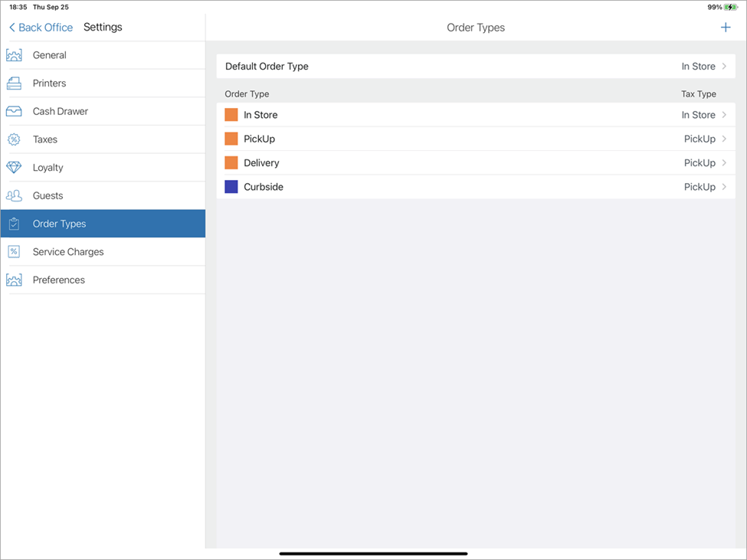Open In Store row chevron
The image size is (747, 560).
(x=724, y=115)
